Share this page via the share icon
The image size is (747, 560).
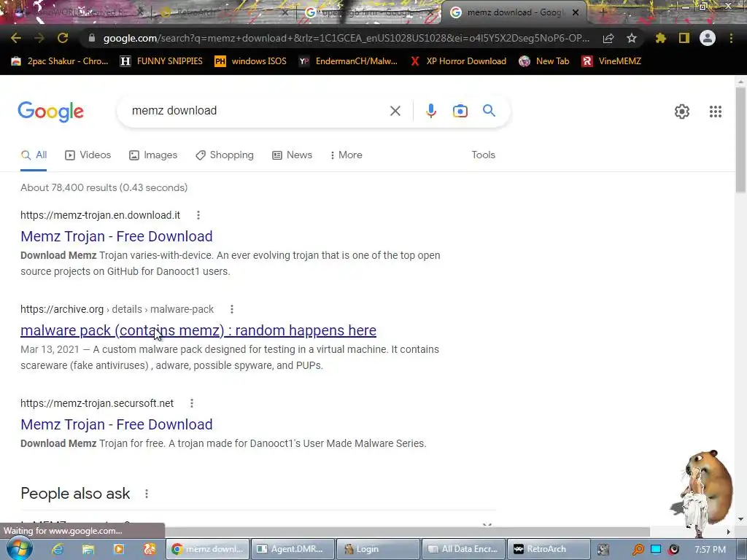pos(608,38)
